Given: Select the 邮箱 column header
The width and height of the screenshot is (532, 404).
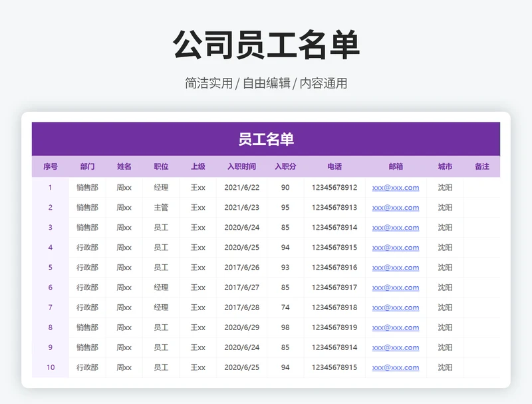Looking at the screenshot, I should click(x=396, y=166).
